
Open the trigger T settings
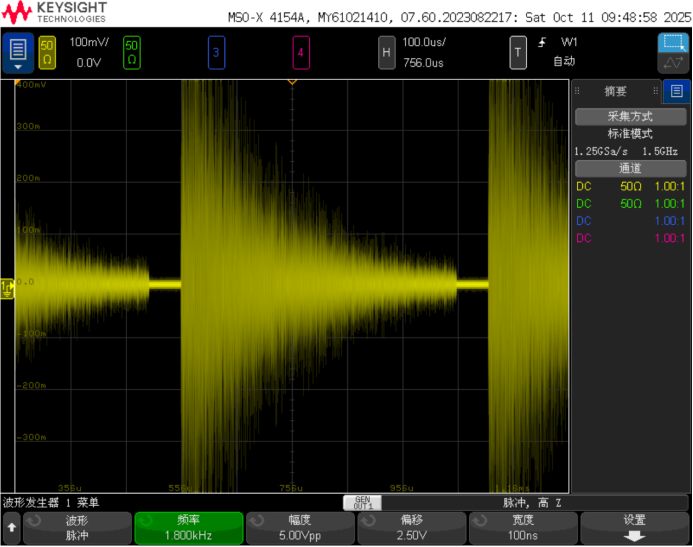[x=517, y=52]
